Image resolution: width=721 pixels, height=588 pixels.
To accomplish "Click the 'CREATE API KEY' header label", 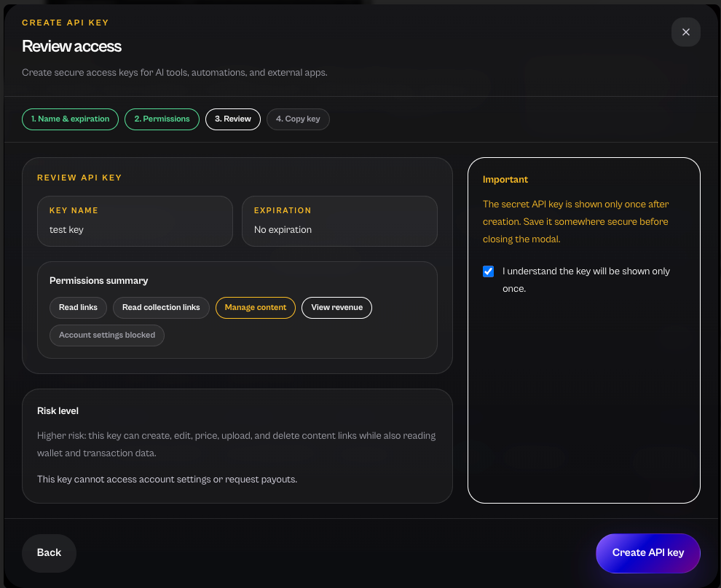I will pyautogui.click(x=66, y=23).
